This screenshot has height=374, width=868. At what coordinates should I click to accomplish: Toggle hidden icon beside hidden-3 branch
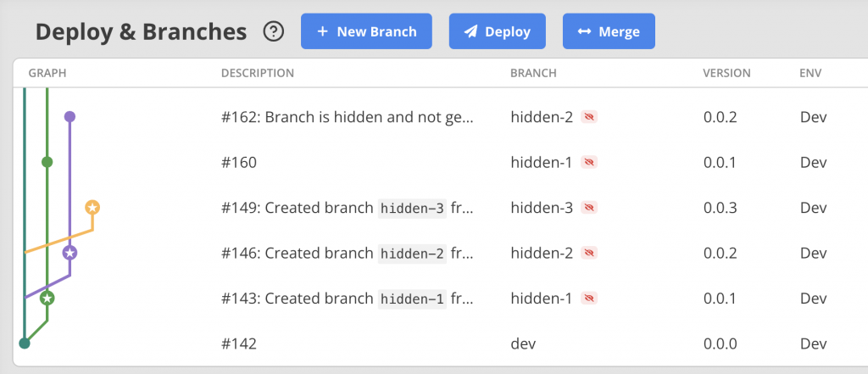[590, 208]
